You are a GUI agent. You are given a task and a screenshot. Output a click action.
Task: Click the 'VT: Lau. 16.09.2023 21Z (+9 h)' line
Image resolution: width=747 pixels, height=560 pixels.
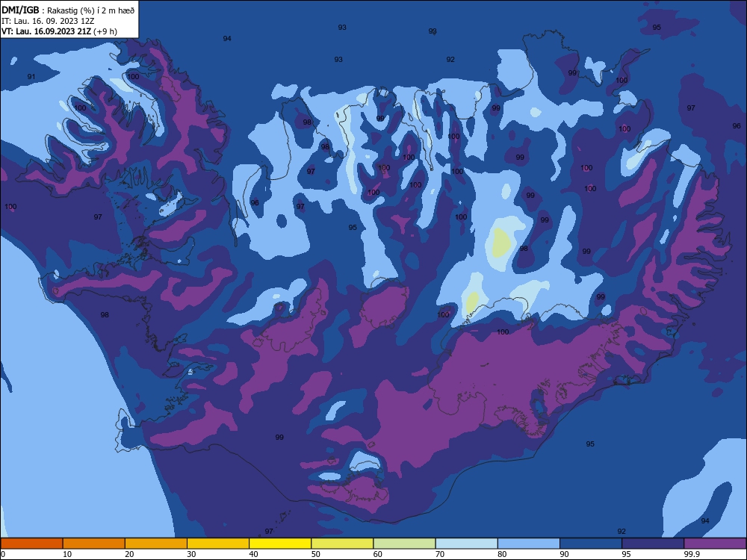[x=59, y=31]
